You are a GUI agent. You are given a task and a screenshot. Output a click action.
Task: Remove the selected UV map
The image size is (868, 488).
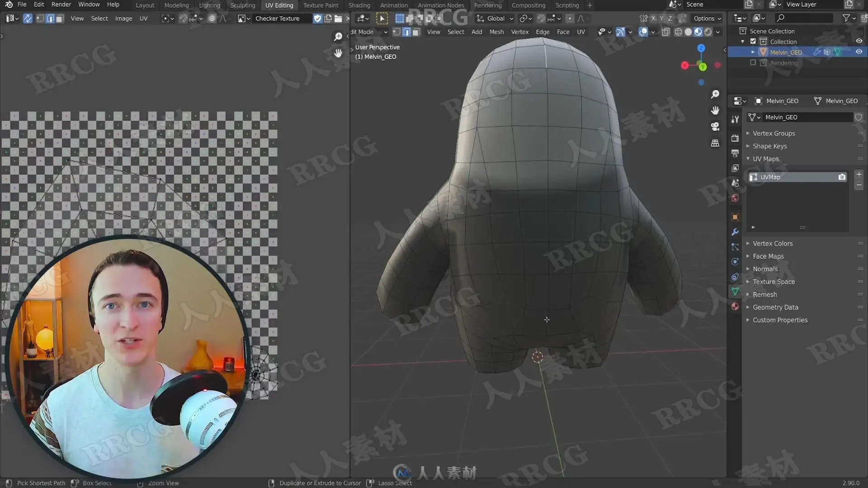[x=859, y=185]
